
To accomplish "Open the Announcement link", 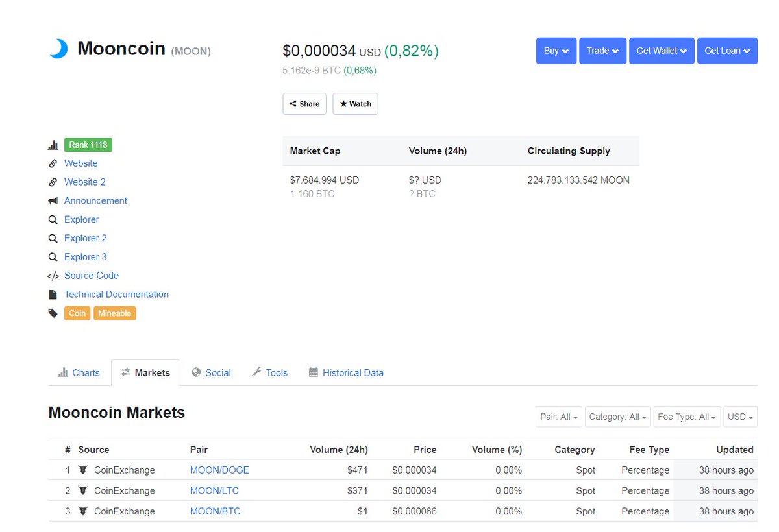I will pos(96,201).
